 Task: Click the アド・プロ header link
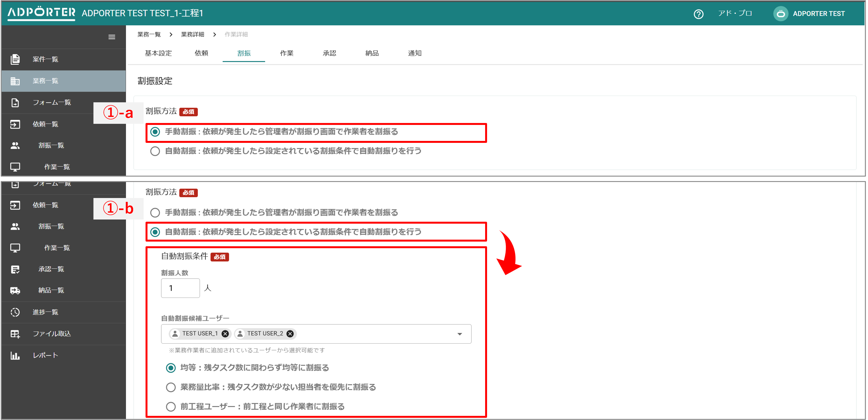(735, 14)
